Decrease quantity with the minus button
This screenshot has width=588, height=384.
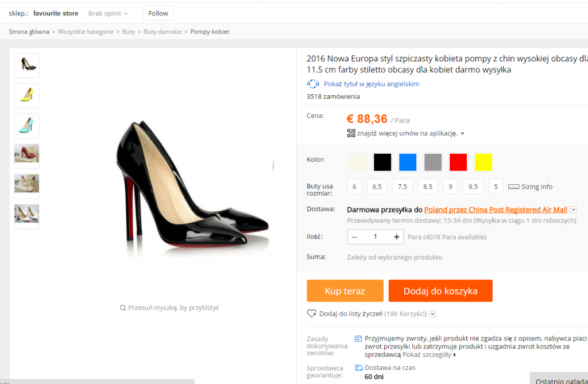[x=354, y=236]
